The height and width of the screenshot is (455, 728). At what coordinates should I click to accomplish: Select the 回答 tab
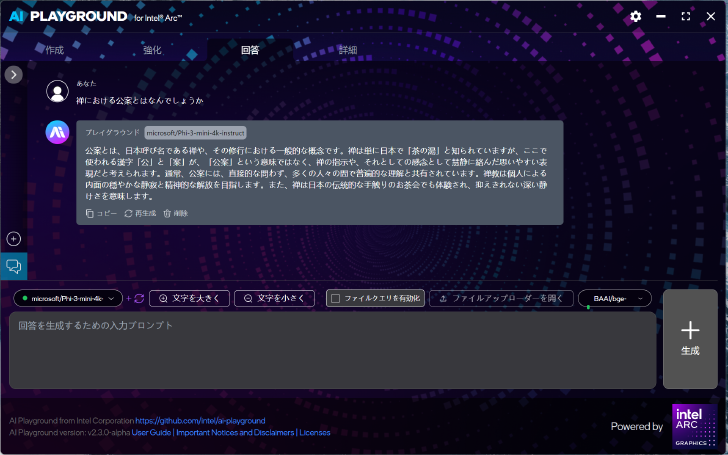250,50
